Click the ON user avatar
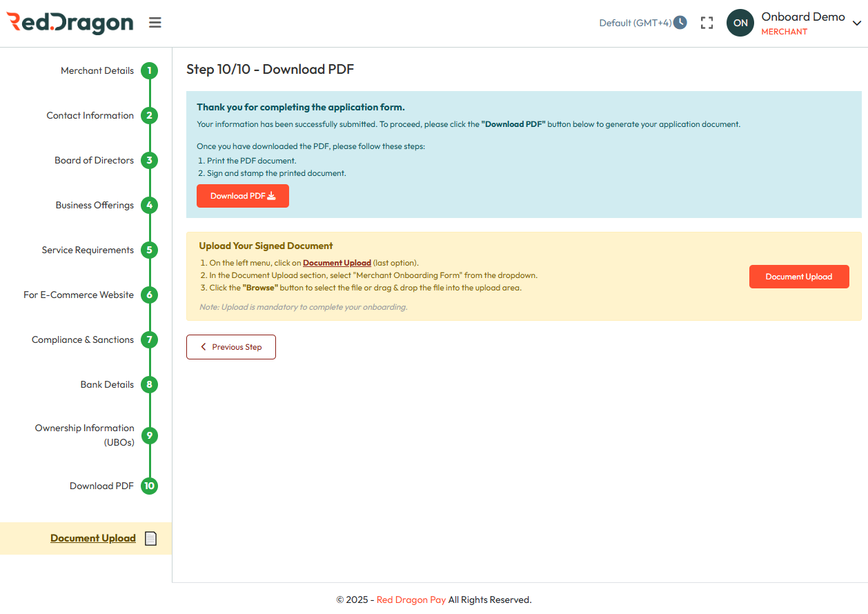 pyautogui.click(x=740, y=23)
